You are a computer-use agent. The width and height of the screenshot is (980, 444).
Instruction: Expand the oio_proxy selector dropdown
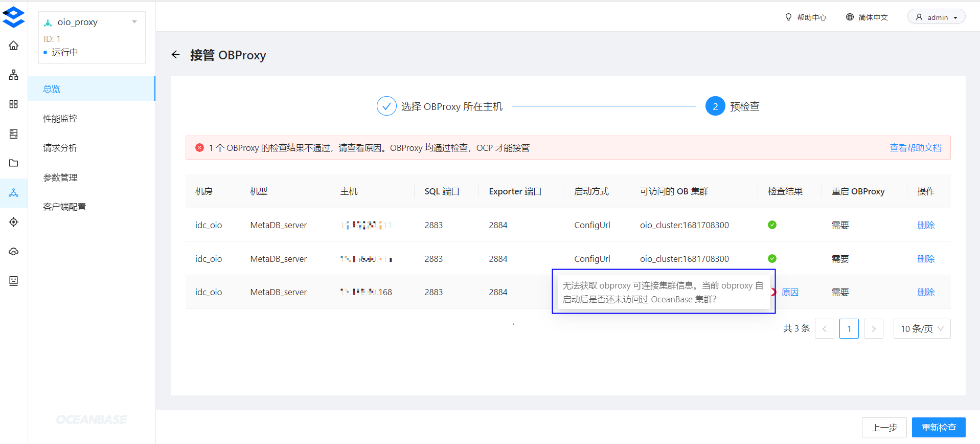134,22
